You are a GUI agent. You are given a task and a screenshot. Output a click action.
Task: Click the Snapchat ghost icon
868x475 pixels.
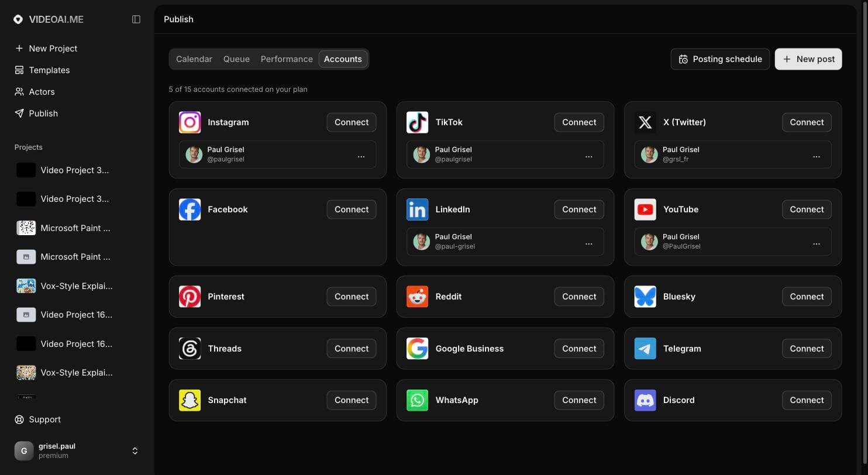(x=190, y=400)
